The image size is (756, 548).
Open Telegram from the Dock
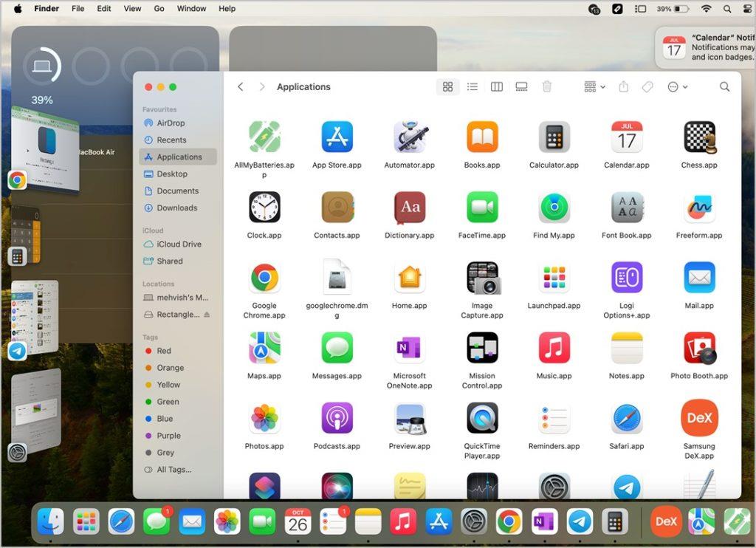[580, 521]
